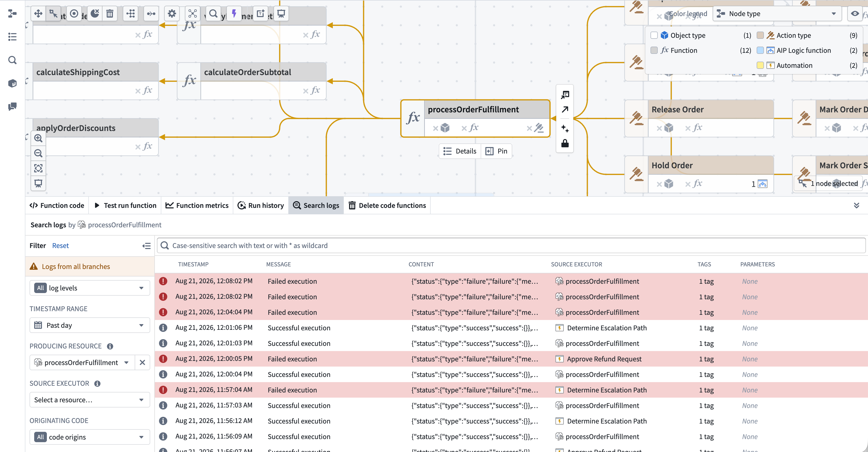This screenshot has height=452, width=868.
Task: Collapse the bottom panel with double chevron
Action: (856, 206)
